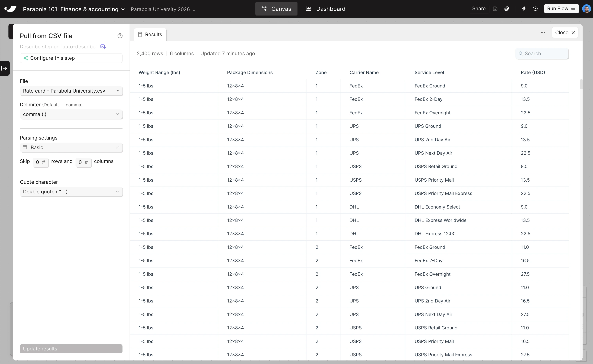
Task: Click the Run Flow menu lines icon
Action: 573,9
